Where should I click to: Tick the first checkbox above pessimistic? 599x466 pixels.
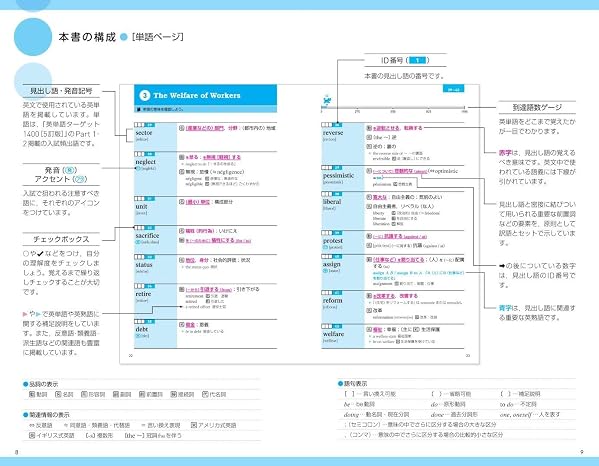pos(324,168)
